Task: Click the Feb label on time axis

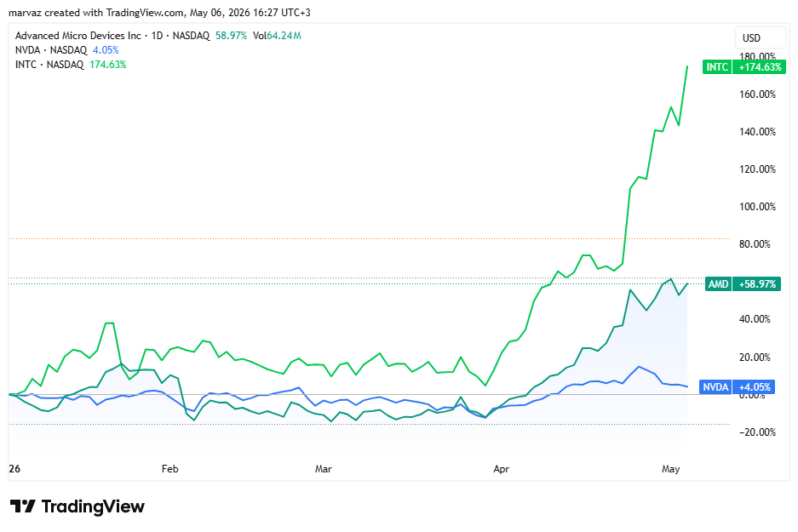Action: coord(170,469)
